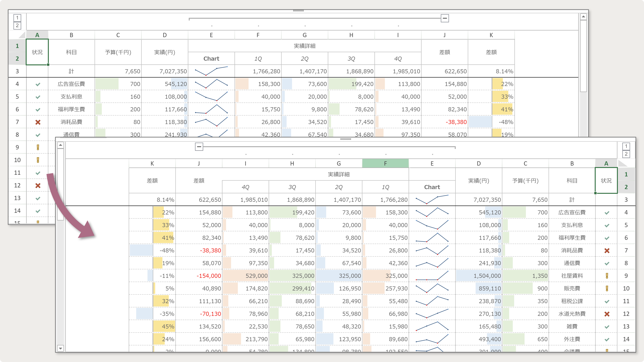Viewport: 644px width, 362px height.
Task: Select column E header in front spreadsheet
Action: [432, 163]
